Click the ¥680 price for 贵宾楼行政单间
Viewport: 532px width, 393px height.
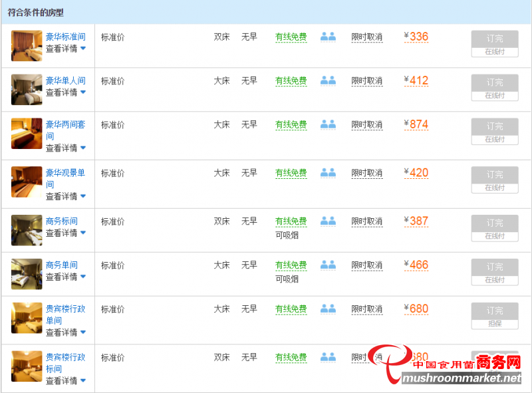416,309
